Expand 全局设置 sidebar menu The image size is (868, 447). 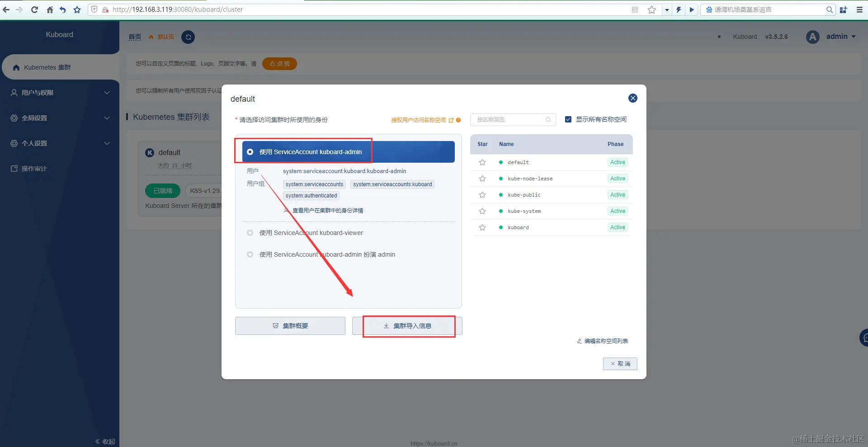[x=60, y=118]
